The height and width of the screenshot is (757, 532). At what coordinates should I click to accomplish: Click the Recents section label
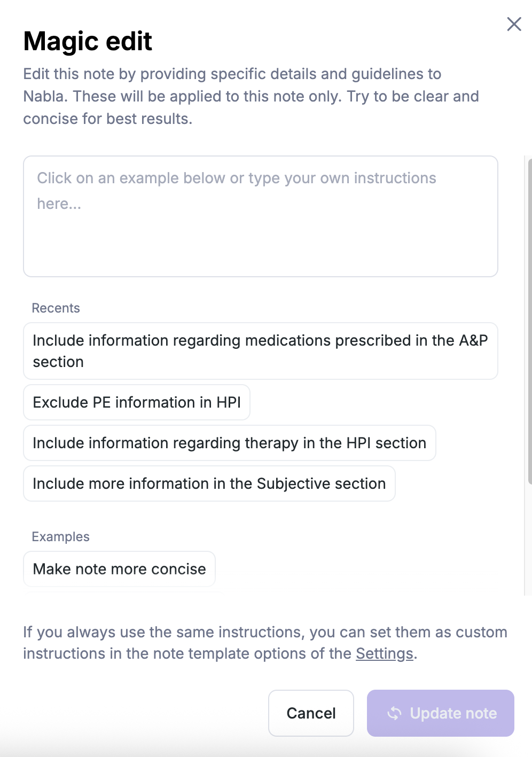(56, 308)
